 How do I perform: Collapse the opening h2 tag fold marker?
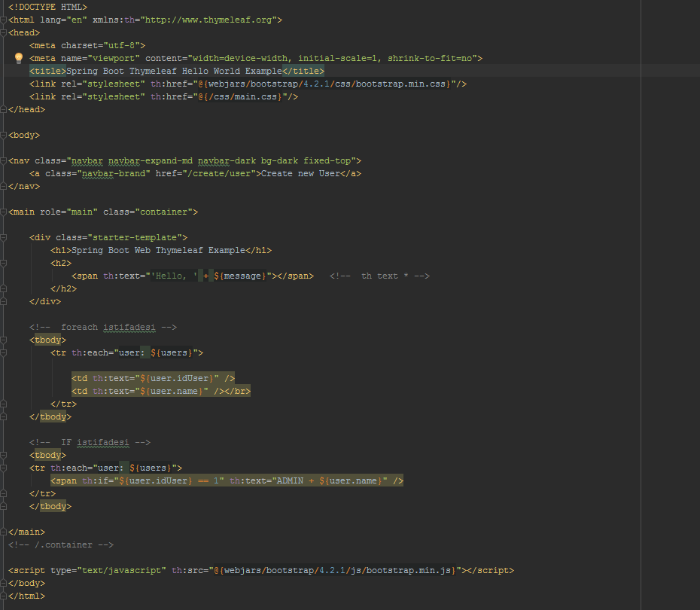point(4,264)
